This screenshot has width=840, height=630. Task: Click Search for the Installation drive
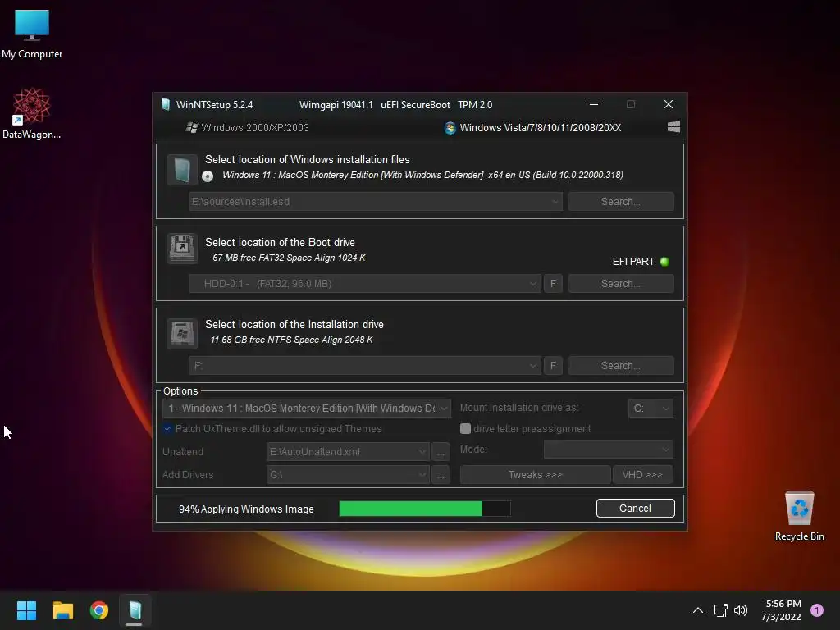(x=620, y=365)
